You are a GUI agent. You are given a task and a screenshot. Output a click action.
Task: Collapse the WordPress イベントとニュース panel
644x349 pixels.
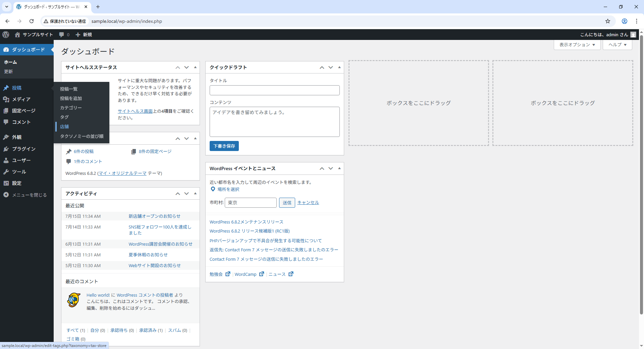(339, 168)
